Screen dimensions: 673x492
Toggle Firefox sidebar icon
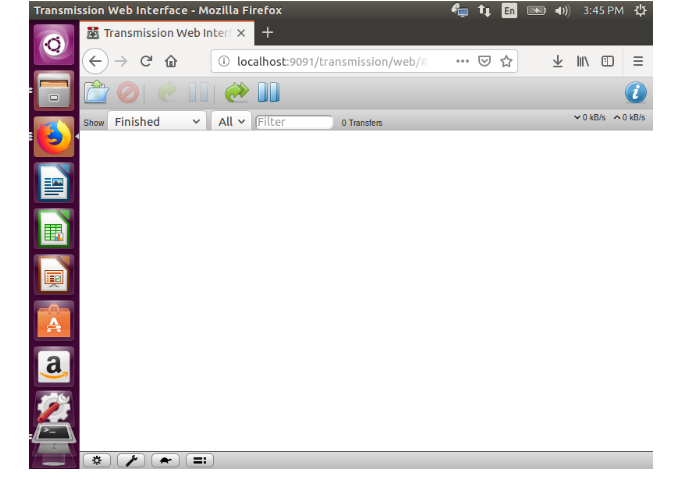(x=608, y=61)
